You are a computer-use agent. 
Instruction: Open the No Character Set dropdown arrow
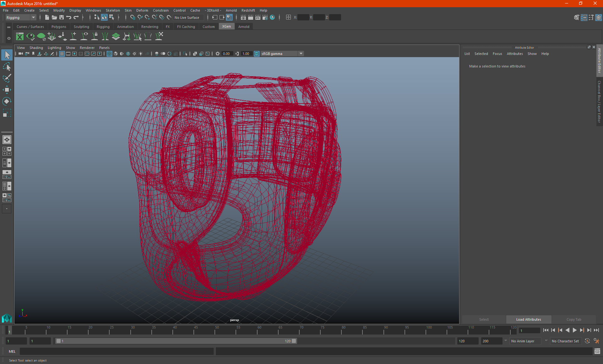pyautogui.click(x=546, y=341)
